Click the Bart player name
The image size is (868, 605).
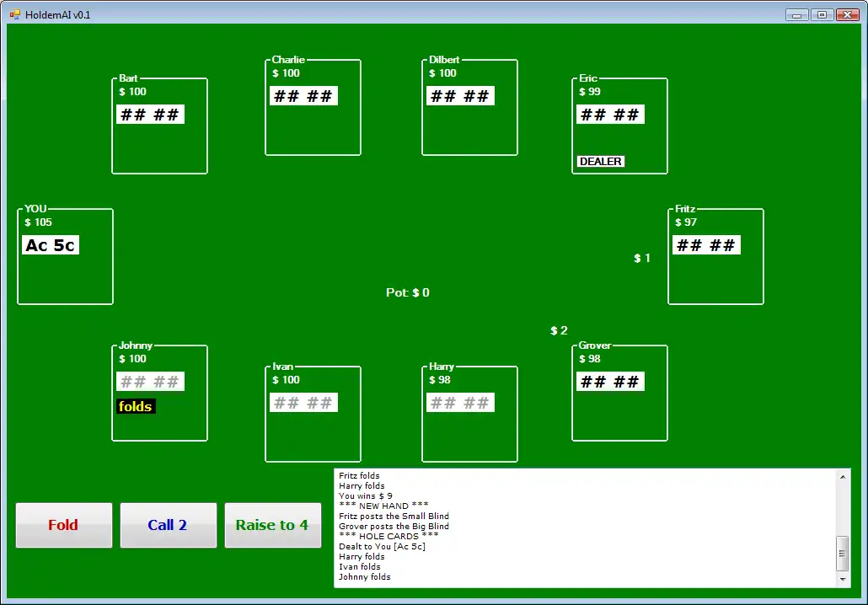(128, 78)
